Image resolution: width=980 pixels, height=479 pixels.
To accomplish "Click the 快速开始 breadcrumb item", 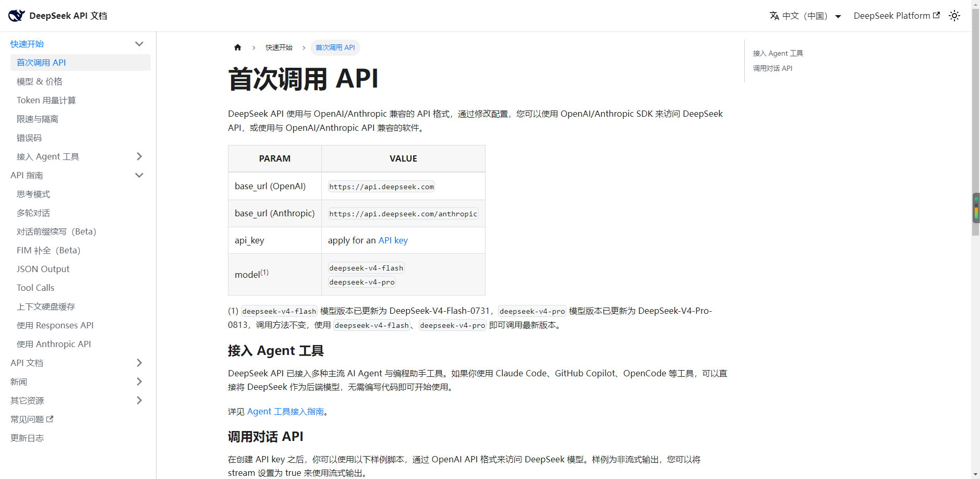I will (x=279, y=47).
